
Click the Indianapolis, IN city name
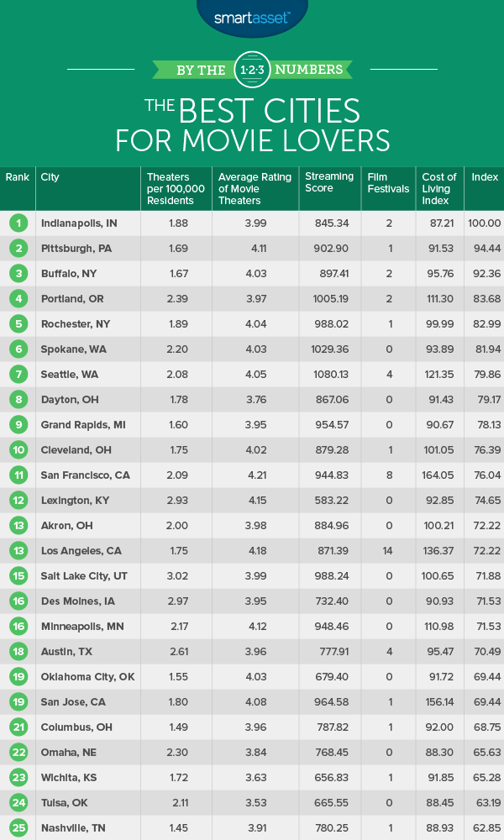(78, 223)
